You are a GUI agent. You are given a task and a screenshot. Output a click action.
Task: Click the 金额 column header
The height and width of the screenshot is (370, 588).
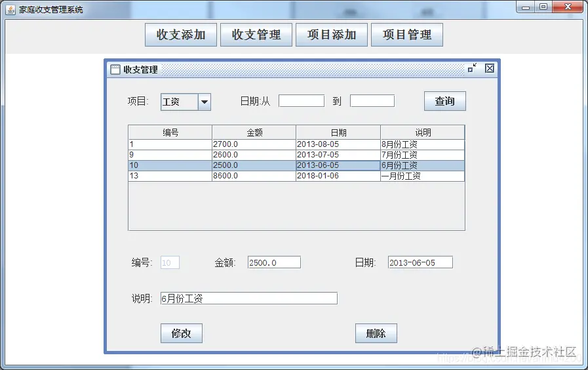click(x=254, y=133)
